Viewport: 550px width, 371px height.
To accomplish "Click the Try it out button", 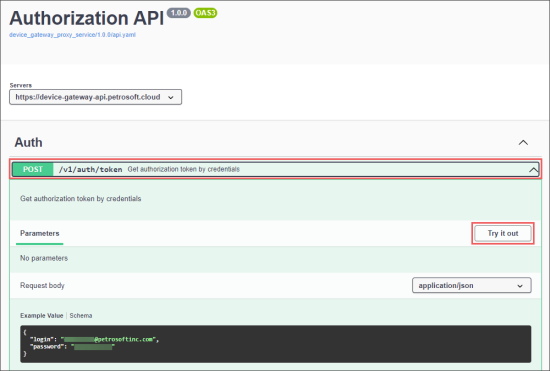I will click(503, 233).
